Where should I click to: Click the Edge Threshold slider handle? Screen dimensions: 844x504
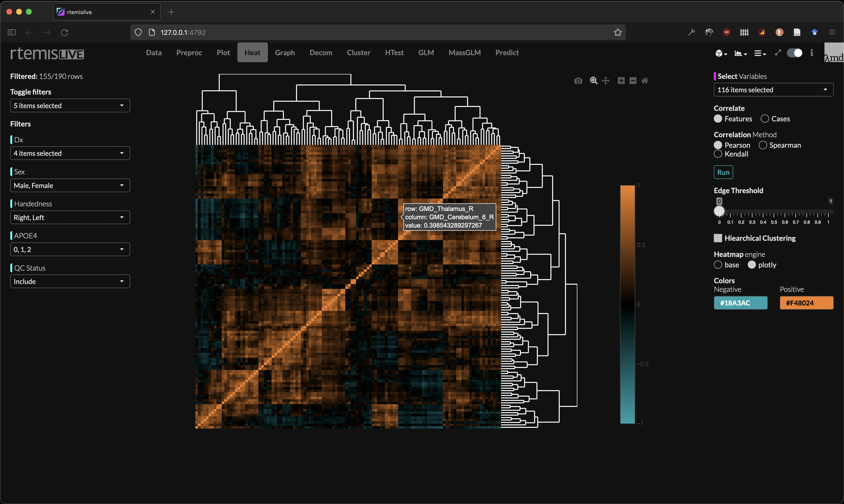click(x=719, y=211)
